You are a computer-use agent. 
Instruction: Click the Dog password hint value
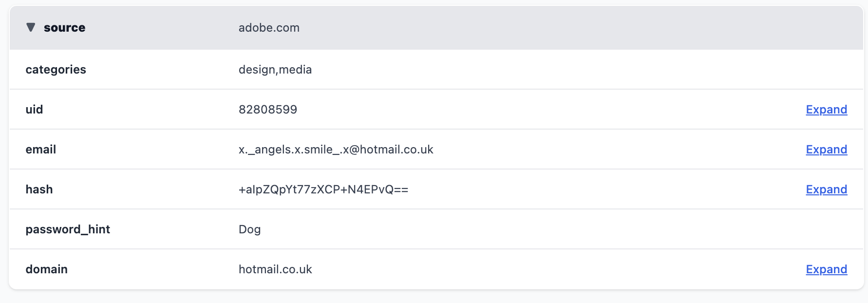pyautogui.click(x=249, y=229)
